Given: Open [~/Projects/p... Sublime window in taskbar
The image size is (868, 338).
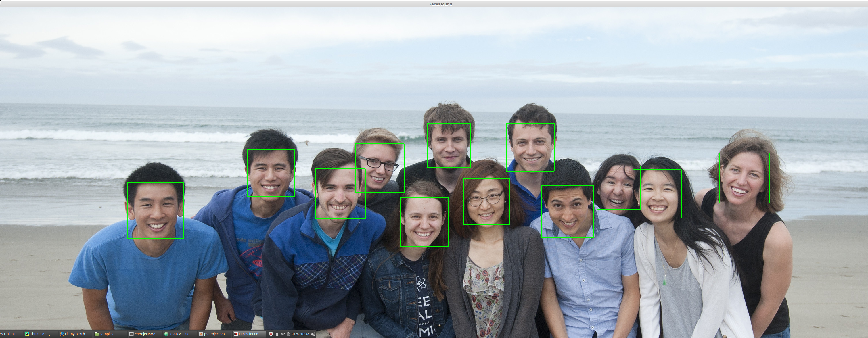Looking at the screenshot, I should tap(213, 334).
